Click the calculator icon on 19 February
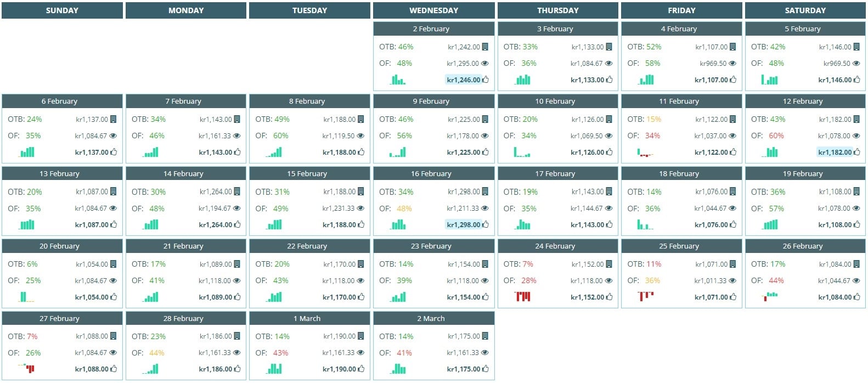This screenshot has width=868, height=383. click(x=858, y=191)
